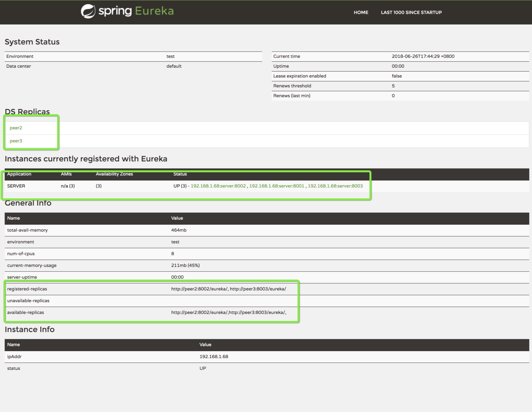Click the spring Eureka brand text

136,11
